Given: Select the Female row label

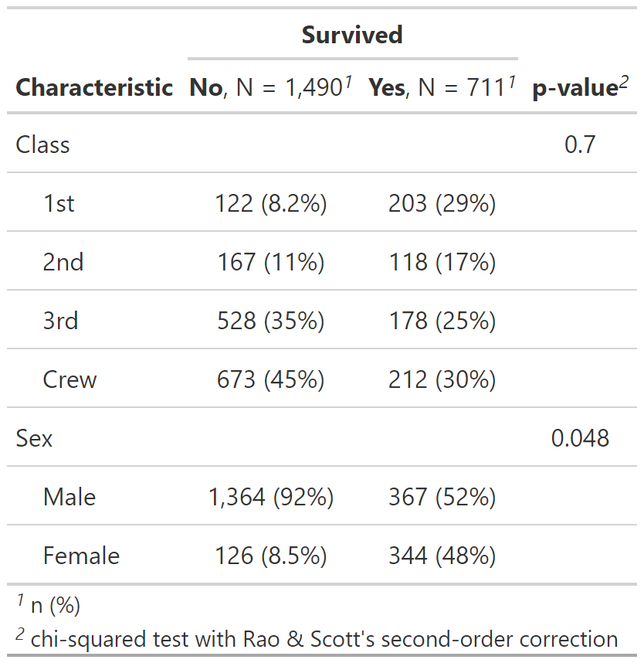Looking at the screenshot, I should (x=81, y=556).
